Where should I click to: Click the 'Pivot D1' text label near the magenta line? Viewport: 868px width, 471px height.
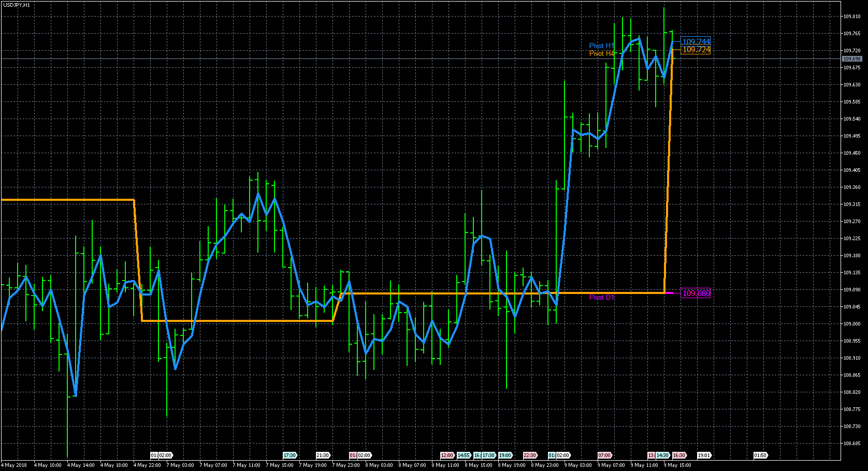601,298
